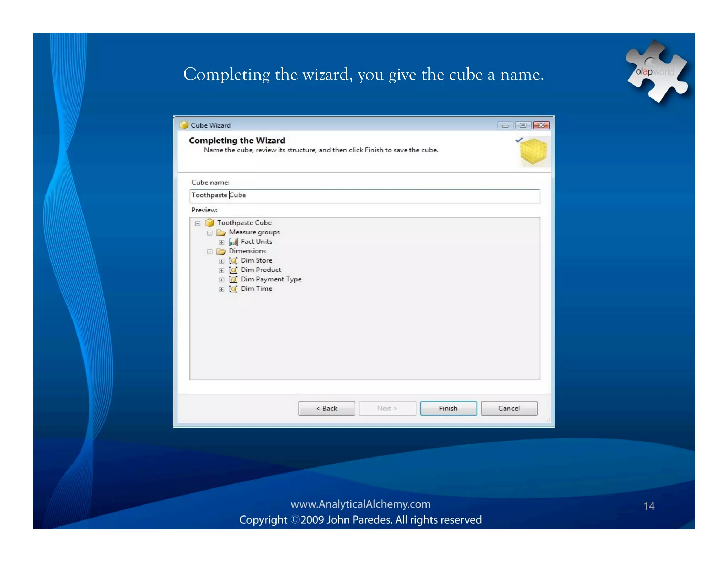
Task: Click the Dim Store dimension icon
Action: pos(233,261)
